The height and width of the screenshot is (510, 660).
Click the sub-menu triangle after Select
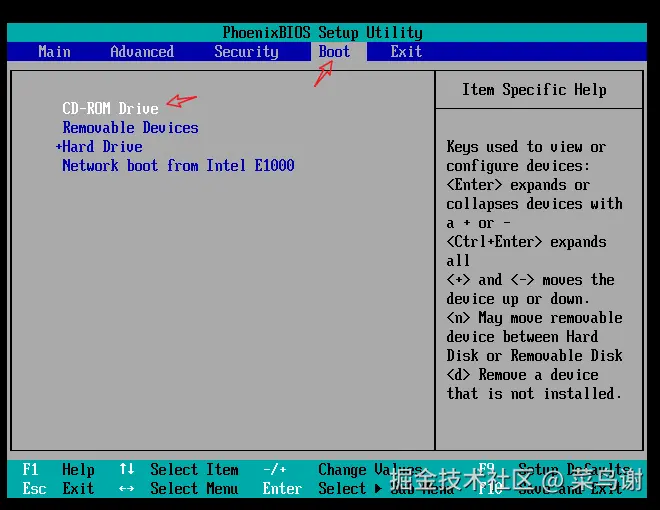(x=378, y=489)
